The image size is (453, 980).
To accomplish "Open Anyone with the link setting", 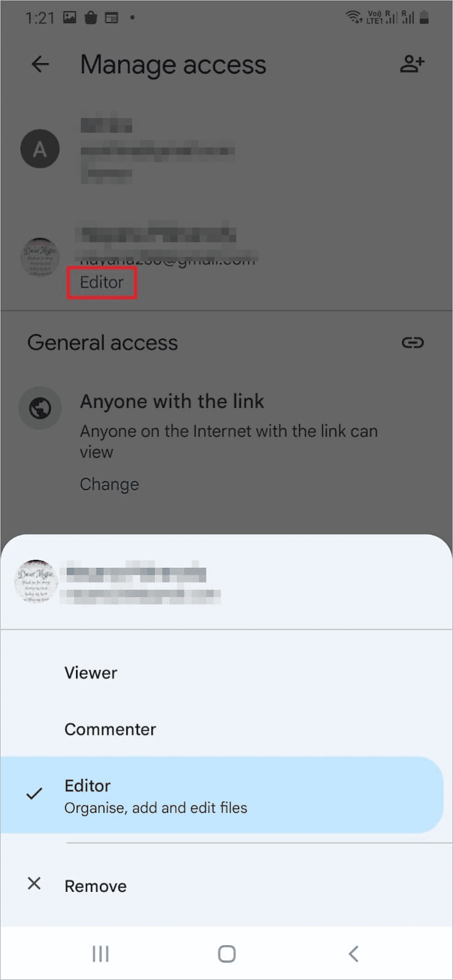I will point(172,401).
